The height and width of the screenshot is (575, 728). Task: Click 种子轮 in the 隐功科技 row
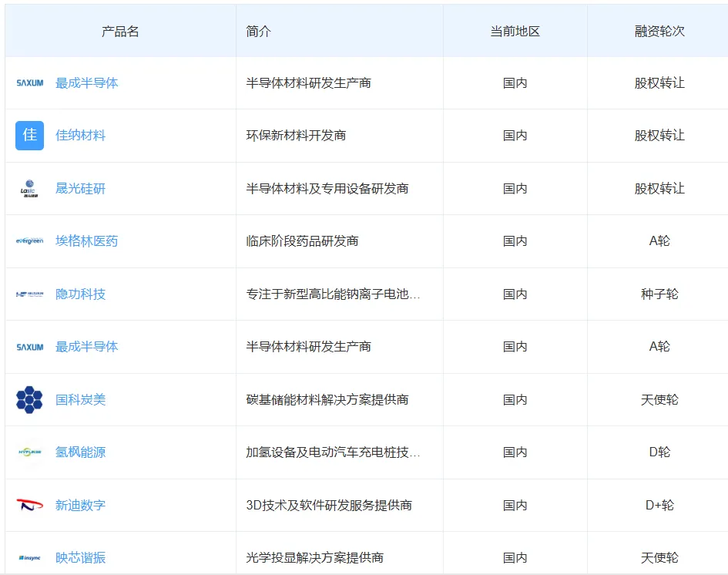[659, 294]
